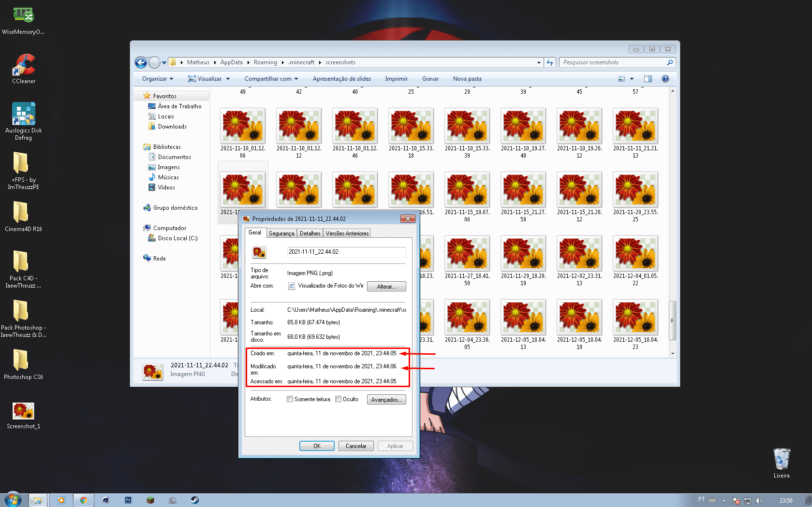Open the CCleaner desktop shortcut
Image resolution: width=812 pixels, height=507 pixels.
(x=24, y=69)
